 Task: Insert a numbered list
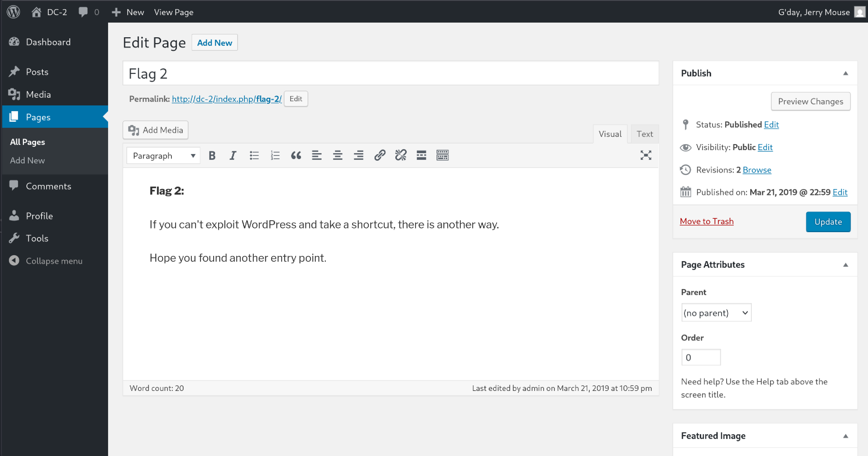point(275,155)
